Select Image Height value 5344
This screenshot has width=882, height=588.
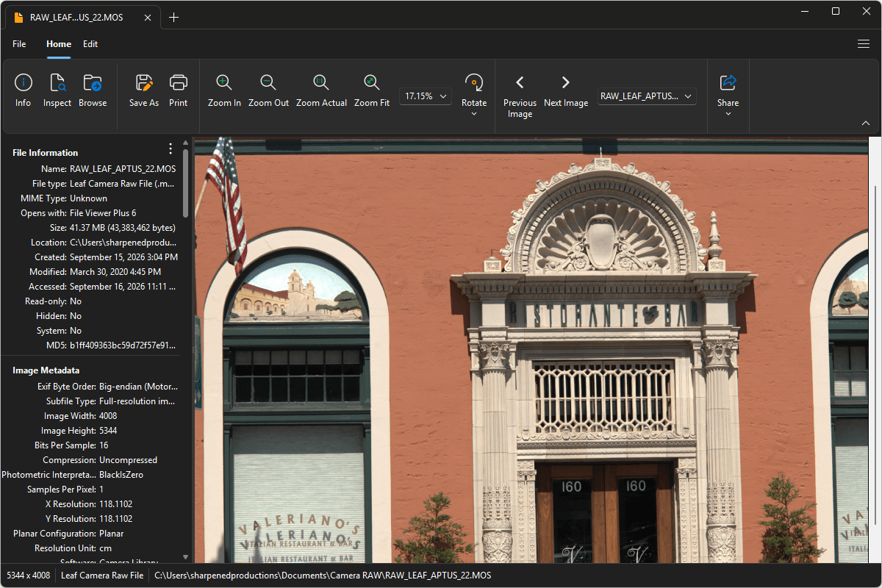(108, 431)
